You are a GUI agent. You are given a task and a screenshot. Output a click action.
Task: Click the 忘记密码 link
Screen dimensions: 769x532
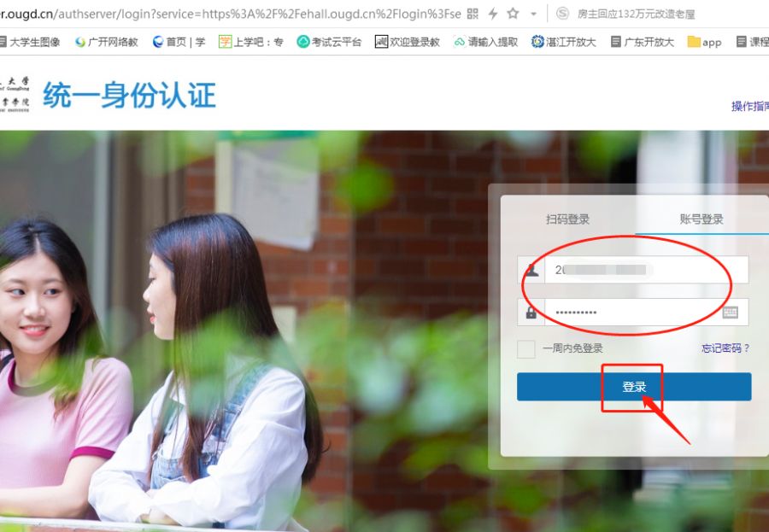tap(725, 348)
